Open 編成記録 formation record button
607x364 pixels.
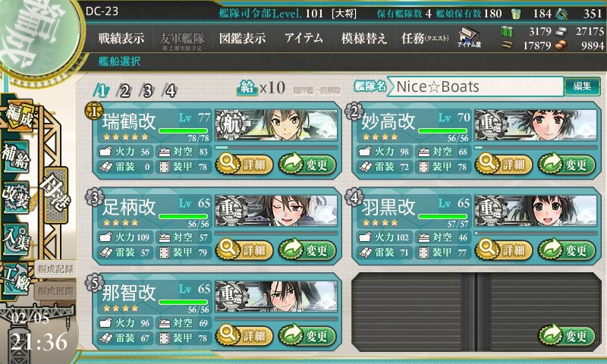coord(55,269)
